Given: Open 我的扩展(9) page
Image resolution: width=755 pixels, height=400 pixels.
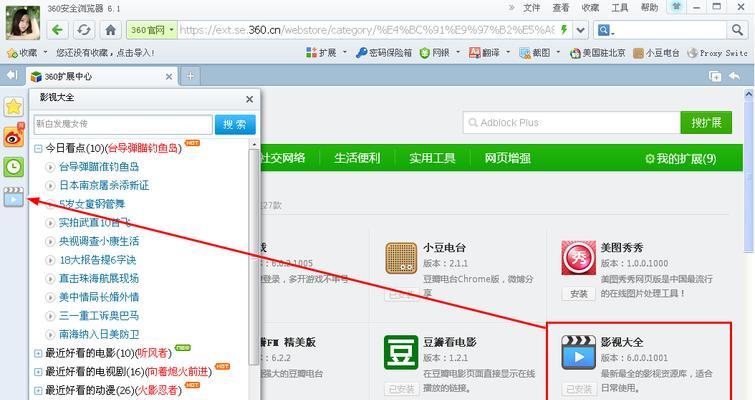Looking at the screenshot, I should pyautogui.click(x=680, y=158).
